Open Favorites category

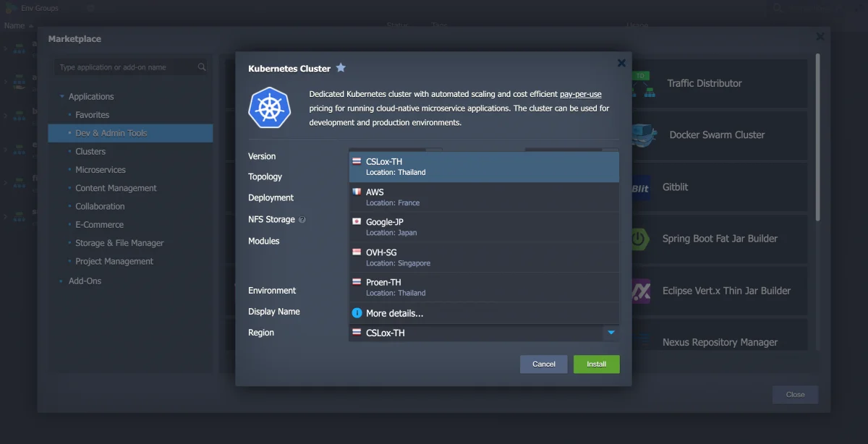(x=92, y=115)
